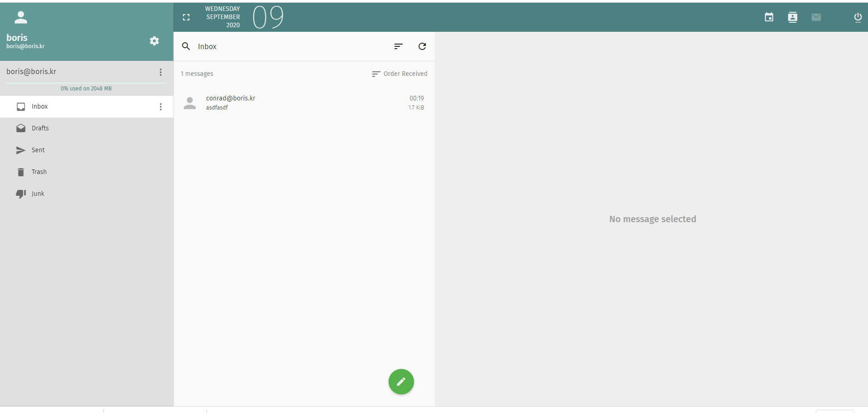The height and width of the screenshot is (413, 868).
Task: Open account options menu for boris@boris.kr
Action: click(x=161, y=72)
